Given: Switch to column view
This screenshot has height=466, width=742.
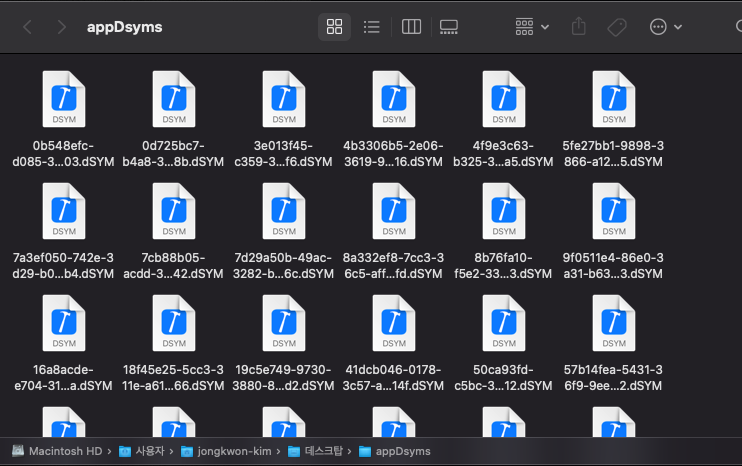Looking at the screenshot, I should (x=411, y=27).
